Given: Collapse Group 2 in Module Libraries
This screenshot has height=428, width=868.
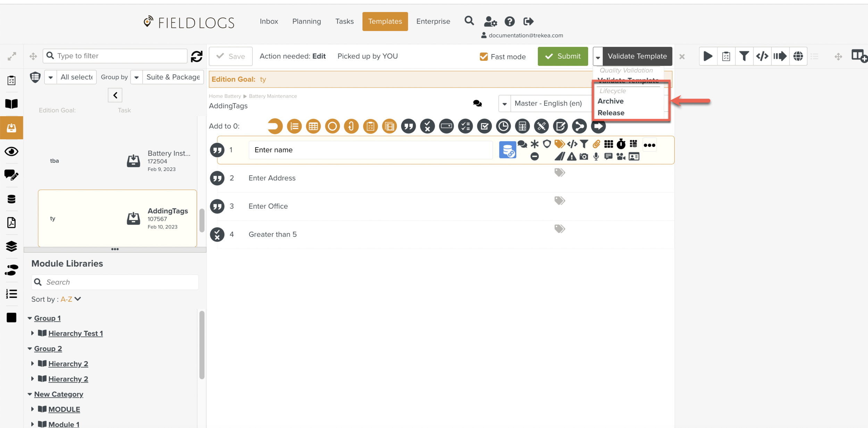Looking at the screenshot, I should [x=30, y=348].
